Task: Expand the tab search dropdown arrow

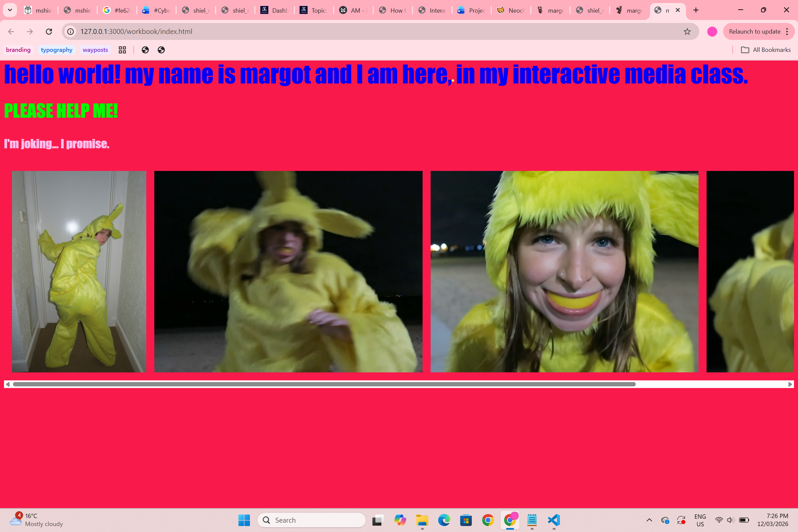Action: pyautogui.click(x=10, y=10)
